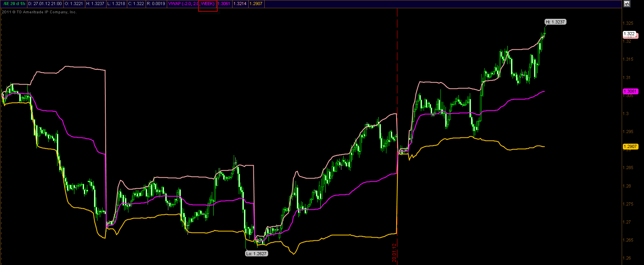The height and width of the screenshot is (265, 644).
Task: Click the 1.325 price axis label
Action: pyautogui.click(x=628, y=23)
